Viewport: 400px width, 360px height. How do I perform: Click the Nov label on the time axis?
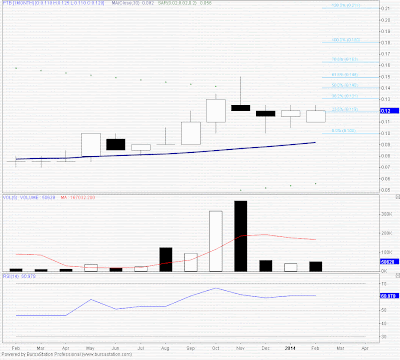tap(241, 348)
